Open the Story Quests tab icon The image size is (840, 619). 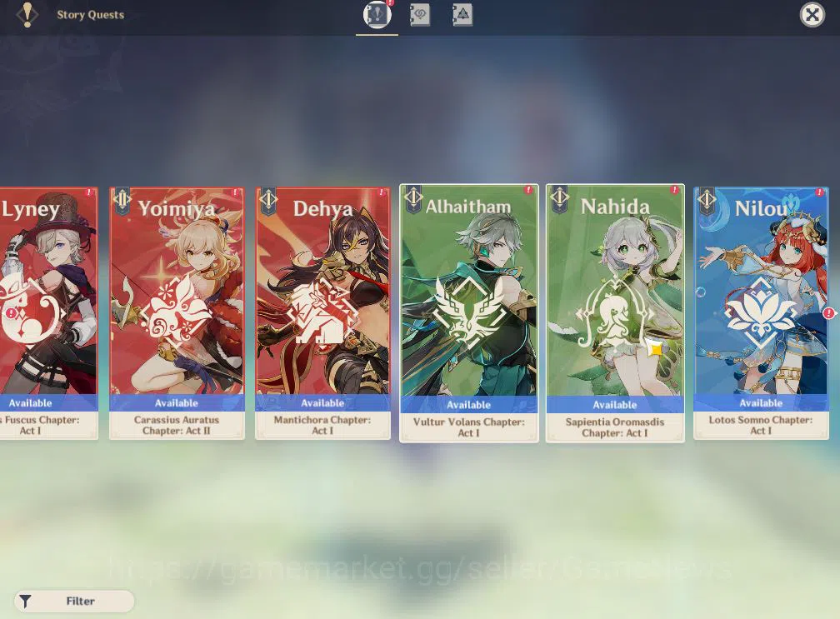click(377, 14)
